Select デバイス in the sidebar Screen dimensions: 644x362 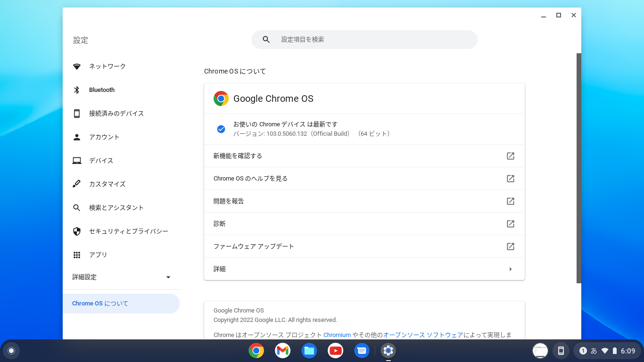tap(121, 161)
